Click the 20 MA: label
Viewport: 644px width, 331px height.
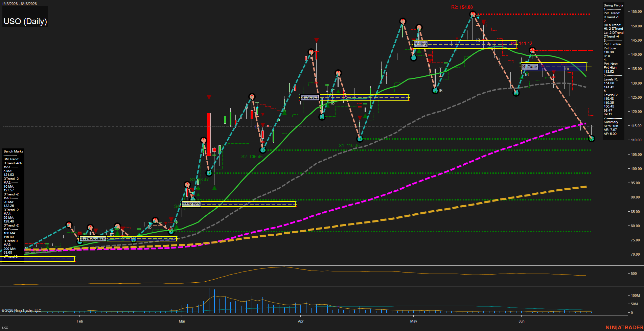9,202
